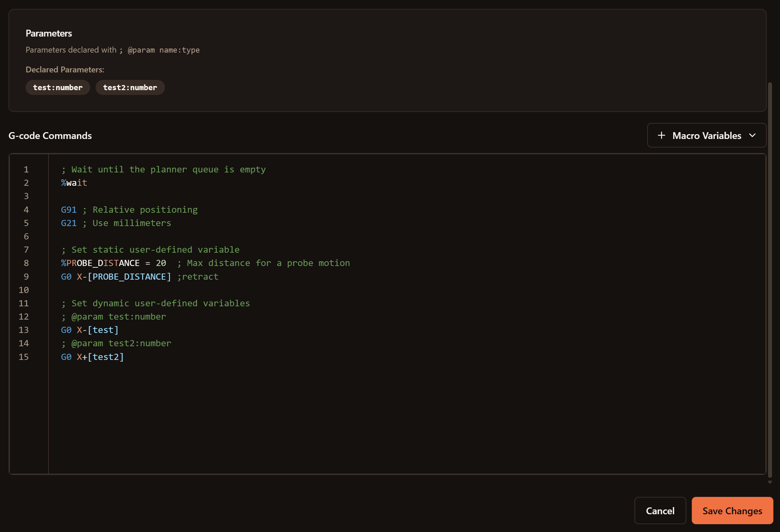Click the plus icon beside Macro Variables
The image size is (780, 532).
click(661, 136)
